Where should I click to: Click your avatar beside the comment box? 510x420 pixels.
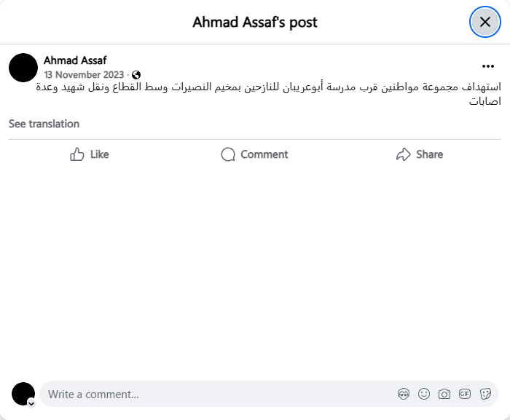tap(23, 393)
